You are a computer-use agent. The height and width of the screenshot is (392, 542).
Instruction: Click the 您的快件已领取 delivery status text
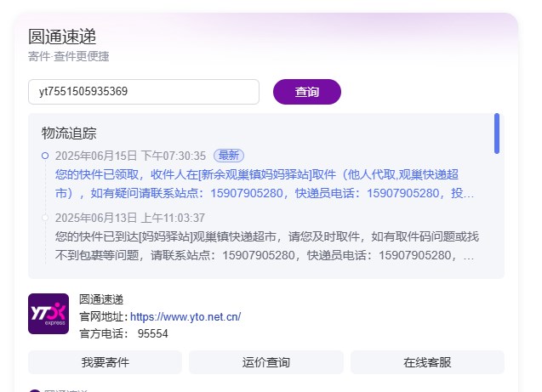click(x=265, y=184)
